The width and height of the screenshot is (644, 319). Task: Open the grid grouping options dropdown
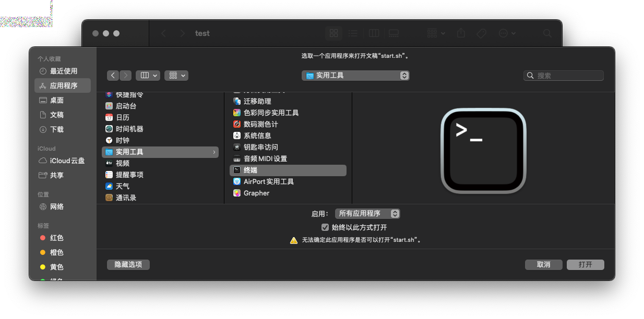click(176, 76)
